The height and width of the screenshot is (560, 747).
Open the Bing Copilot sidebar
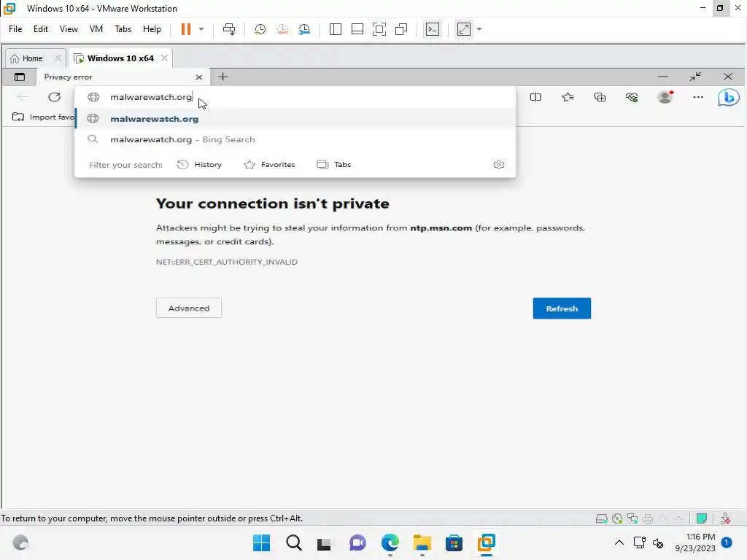[x=729, y=97]
